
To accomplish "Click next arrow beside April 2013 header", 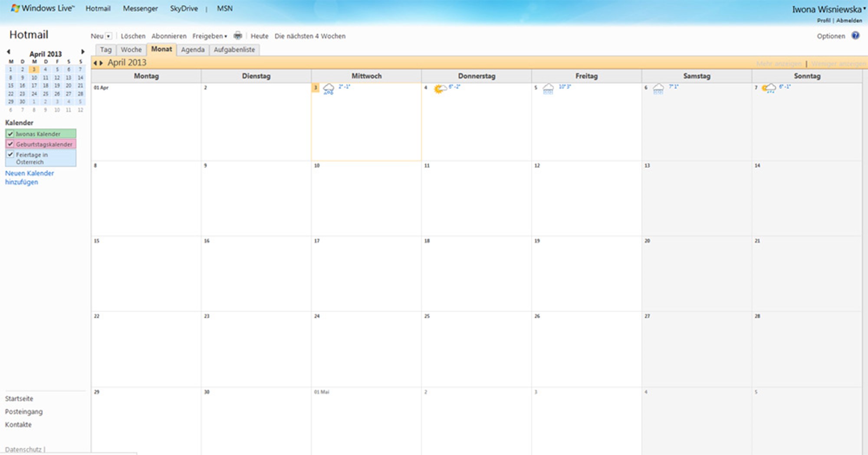I will 101,63.
